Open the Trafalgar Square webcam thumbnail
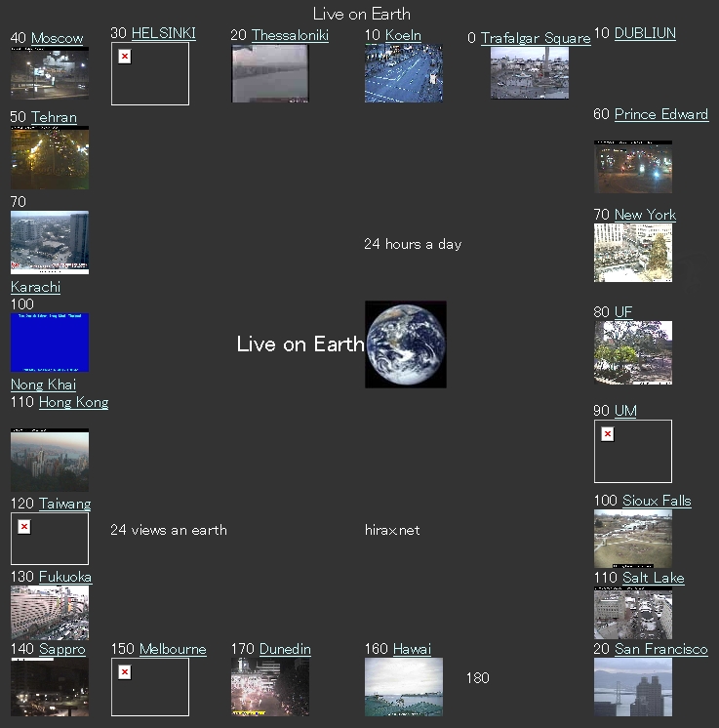The height and width of the screenshot is (728, 719). point(529,73)
